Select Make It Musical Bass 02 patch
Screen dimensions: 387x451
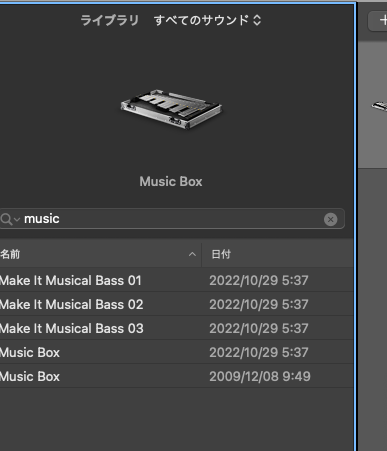point(177,304)
